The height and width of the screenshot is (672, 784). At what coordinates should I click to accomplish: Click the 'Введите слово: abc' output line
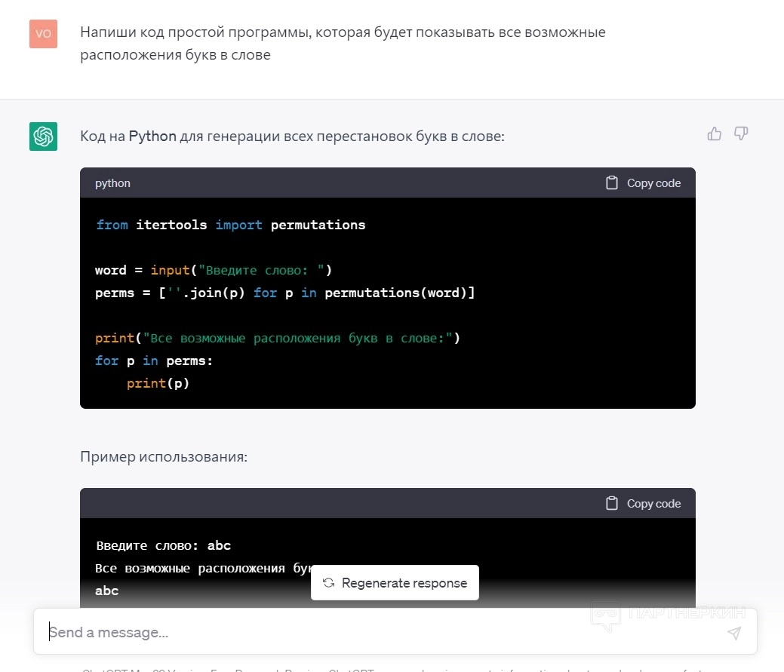pyautogui.click(x=163, y=545)
